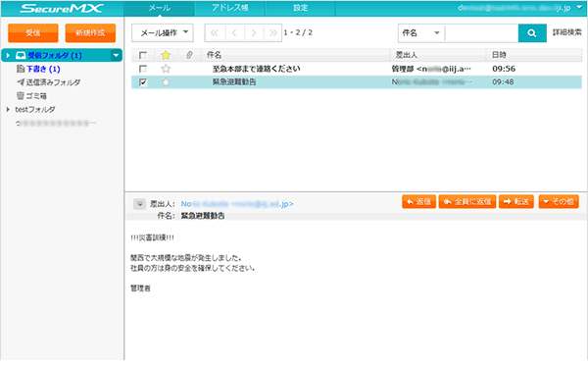Open the その他 dropdown button
The height and width of the screenshot is (365, 588).
click(559, 202)
